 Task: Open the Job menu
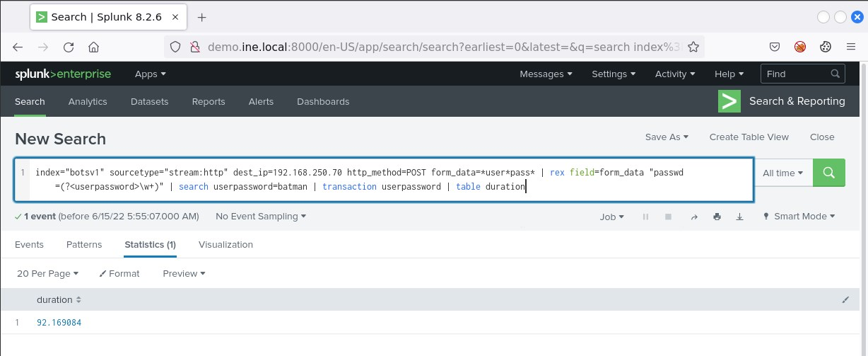click(611, 217)
